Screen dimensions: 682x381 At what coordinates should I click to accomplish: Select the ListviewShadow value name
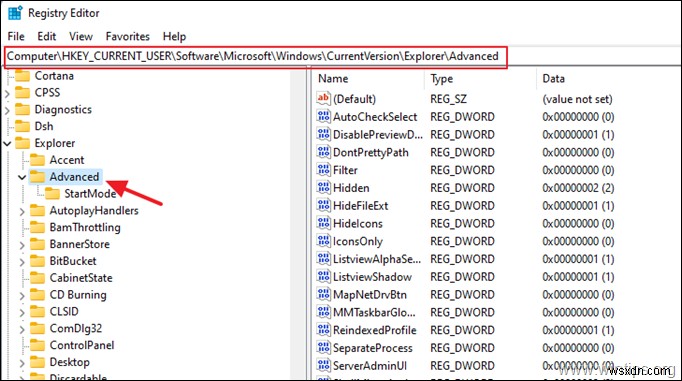click(x=372, y=277)
